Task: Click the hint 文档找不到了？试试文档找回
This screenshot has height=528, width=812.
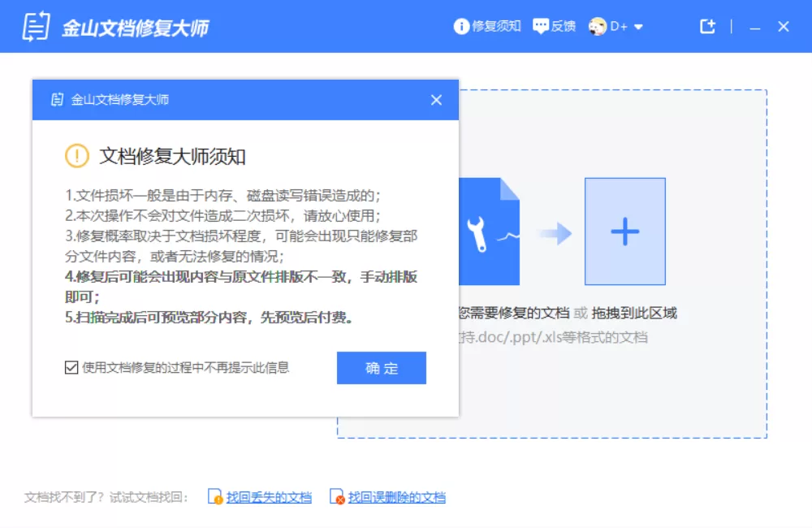Action: pos(106,497)
